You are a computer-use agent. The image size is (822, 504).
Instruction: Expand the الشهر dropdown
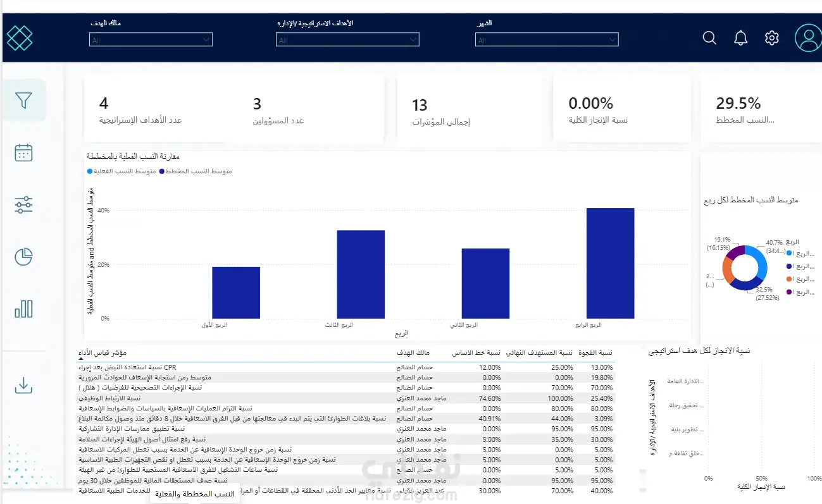click(547, 40)
